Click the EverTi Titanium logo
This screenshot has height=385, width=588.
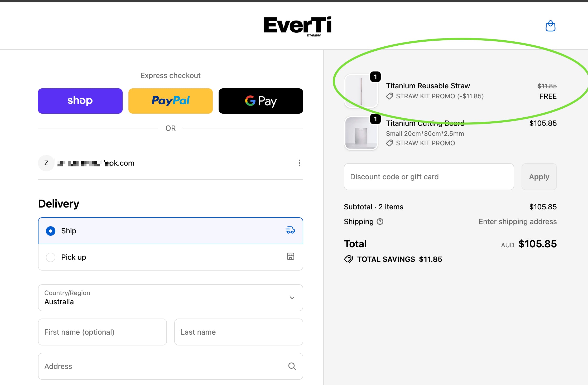pos(297,26)
